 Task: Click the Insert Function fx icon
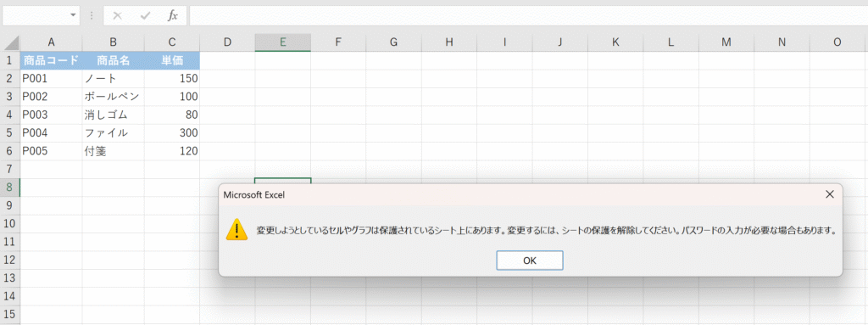tap(173, 15)
